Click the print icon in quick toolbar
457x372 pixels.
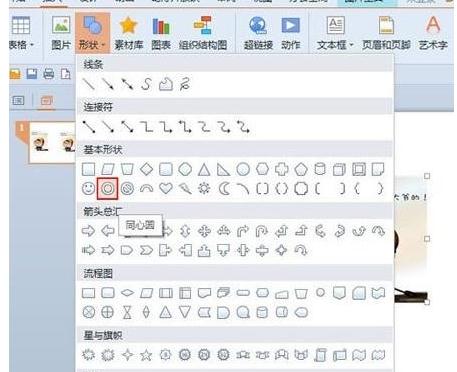tap(49, 73)
